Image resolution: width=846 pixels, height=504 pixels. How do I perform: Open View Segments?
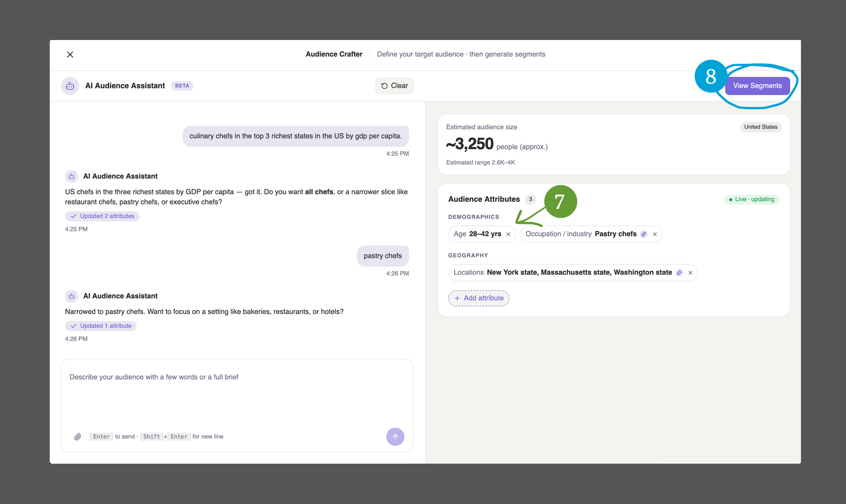point(757,86)
